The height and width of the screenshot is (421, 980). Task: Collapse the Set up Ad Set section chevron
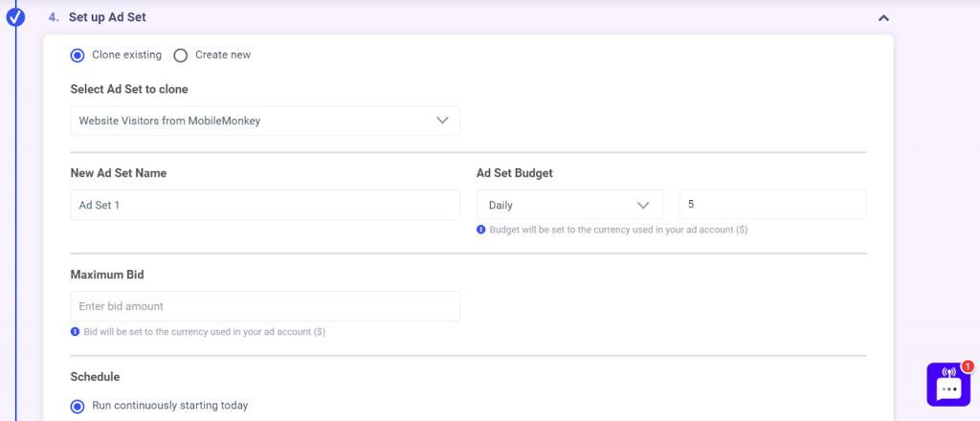(883, 17)
